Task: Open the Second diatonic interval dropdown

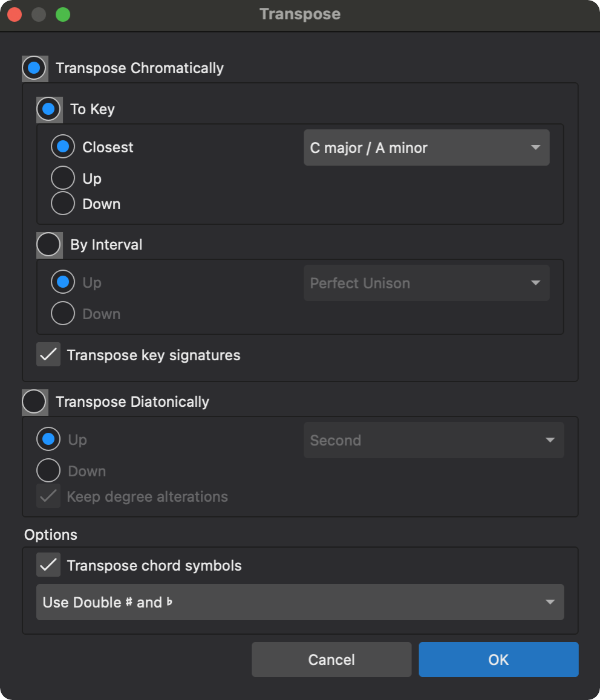Action: click(434, 439)
